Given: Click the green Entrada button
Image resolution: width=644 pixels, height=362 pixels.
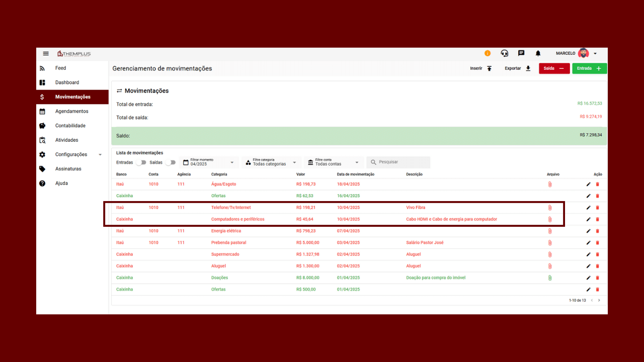Looking at the screenshot, I should pos(589,68).
